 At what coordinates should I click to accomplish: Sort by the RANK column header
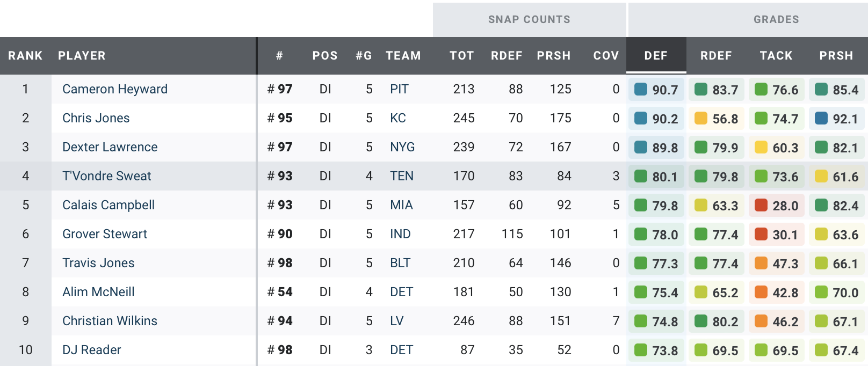[25, 55]
